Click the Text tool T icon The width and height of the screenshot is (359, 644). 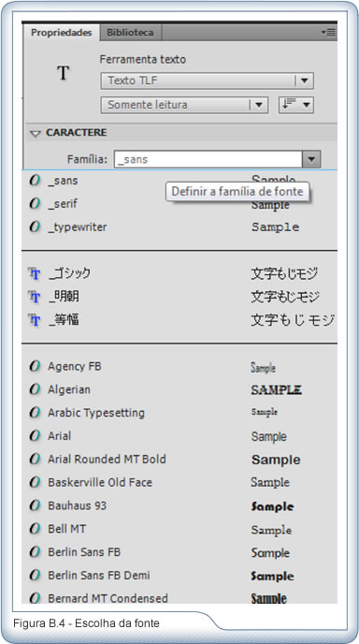[x=63, y=74]
